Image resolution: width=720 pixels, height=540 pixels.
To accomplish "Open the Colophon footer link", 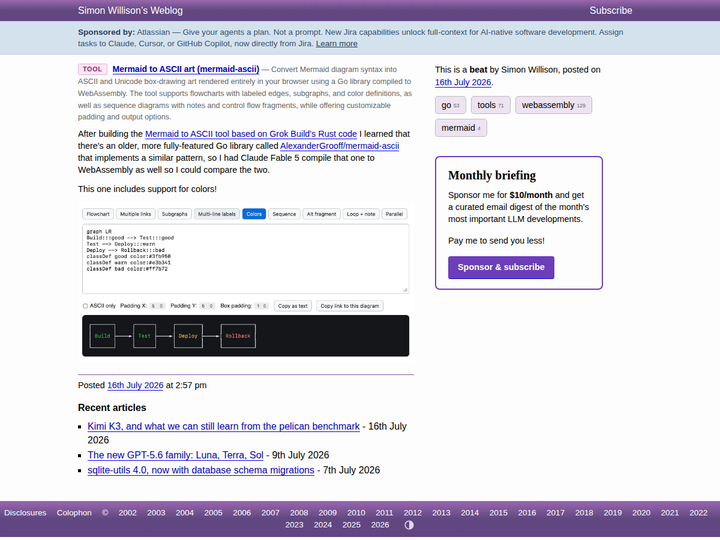I will pyautogui.click(x=74, y=512).
